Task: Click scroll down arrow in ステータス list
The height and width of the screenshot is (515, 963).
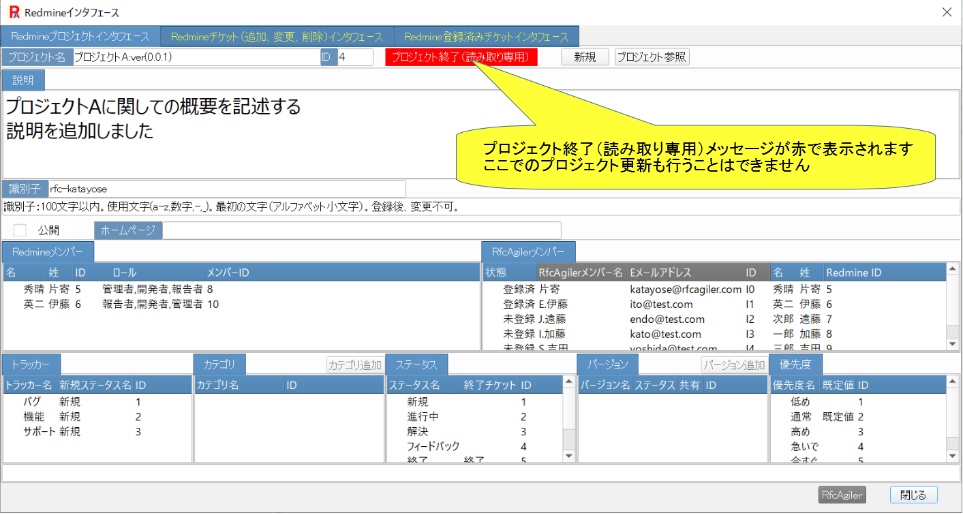Action: 568,456
